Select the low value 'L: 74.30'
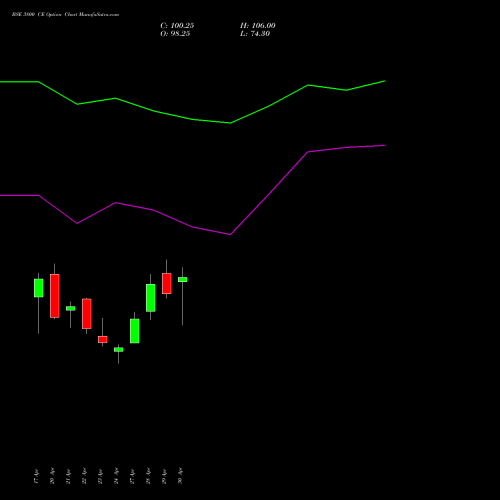This screenshot has width=500, height=500. tap(255, 34)
